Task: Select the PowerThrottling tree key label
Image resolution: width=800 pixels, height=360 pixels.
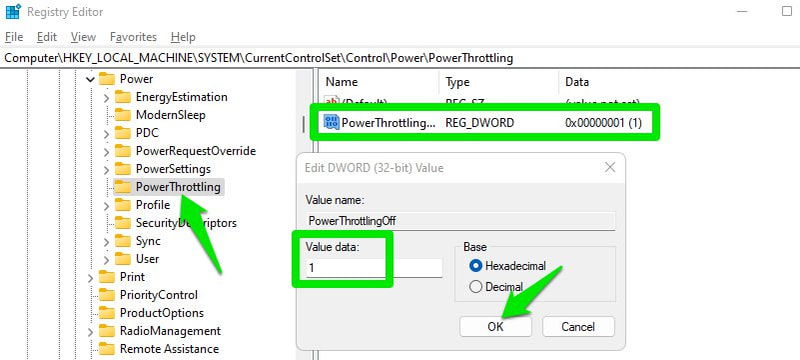Action: 178,187
